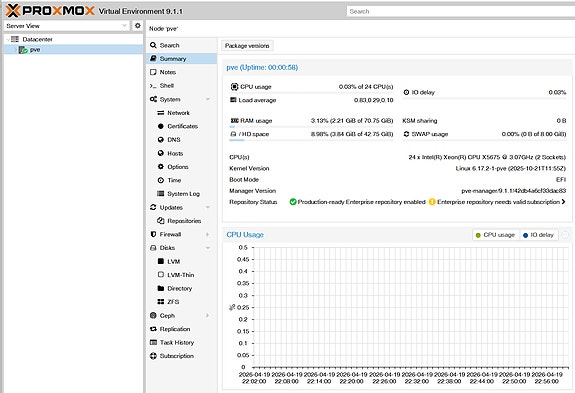Collapse the Disks menu section arrow
The height and width of the screenshot is (393, 575).
[x=208, y=248]
